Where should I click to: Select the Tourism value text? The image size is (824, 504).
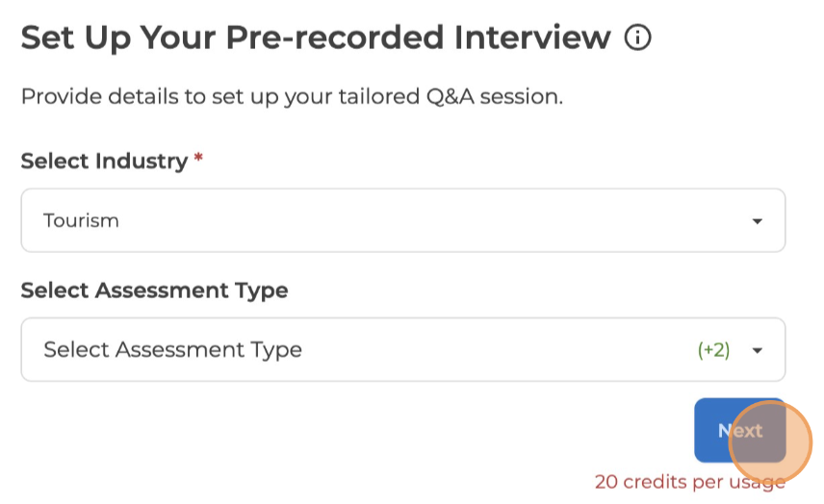point(82,221)
